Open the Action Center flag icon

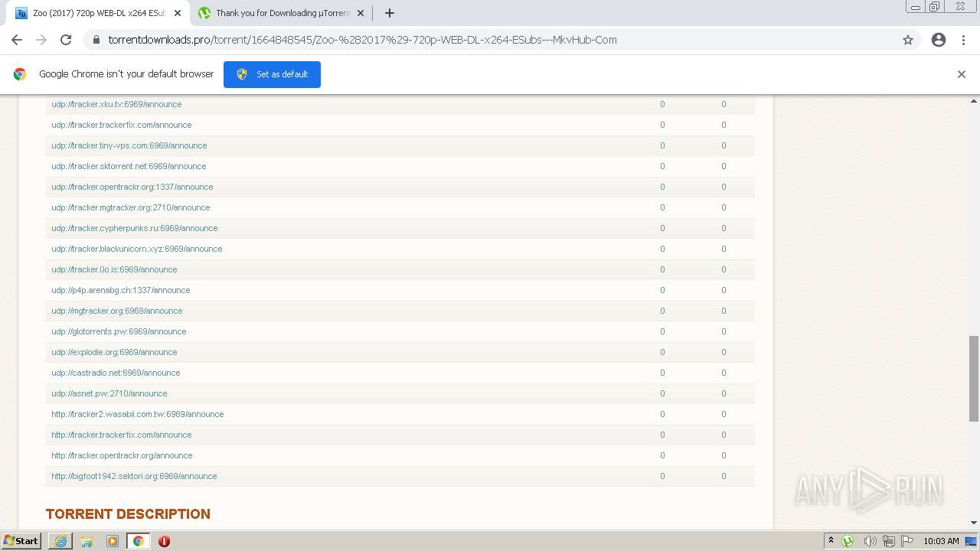pyautogui.click(x=907, y=541)
